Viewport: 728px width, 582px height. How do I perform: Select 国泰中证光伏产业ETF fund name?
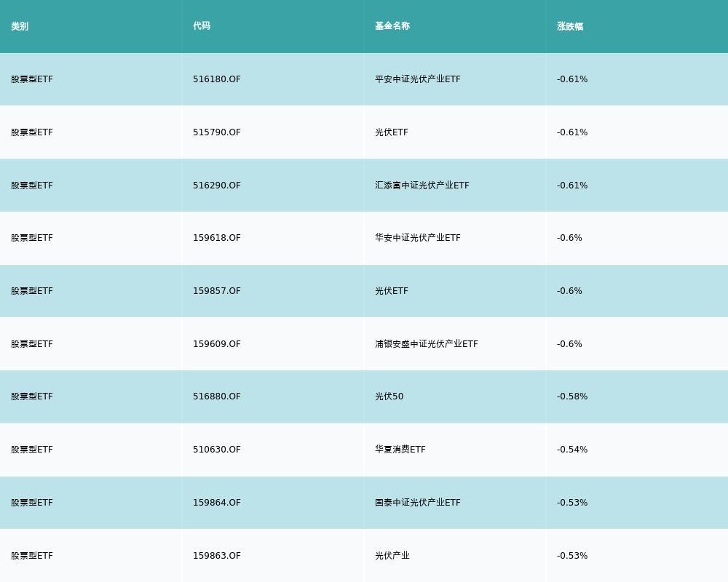tap(418, 503)
